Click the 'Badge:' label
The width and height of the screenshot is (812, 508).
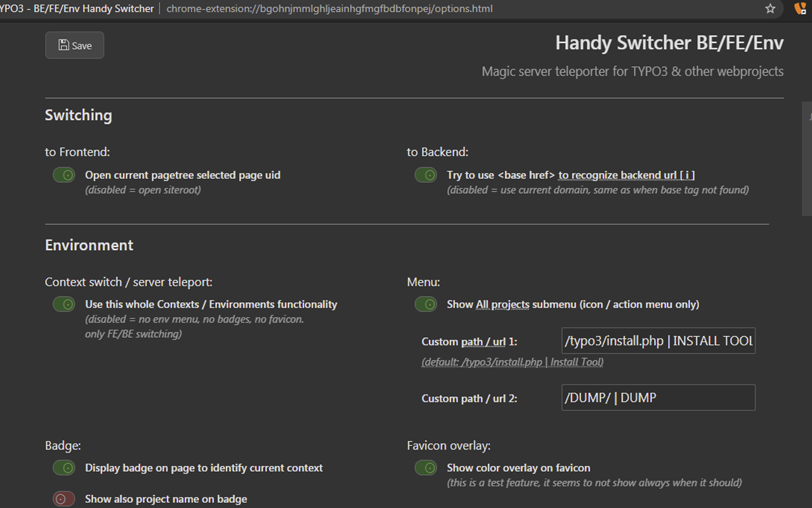click(x=63, y=446)
